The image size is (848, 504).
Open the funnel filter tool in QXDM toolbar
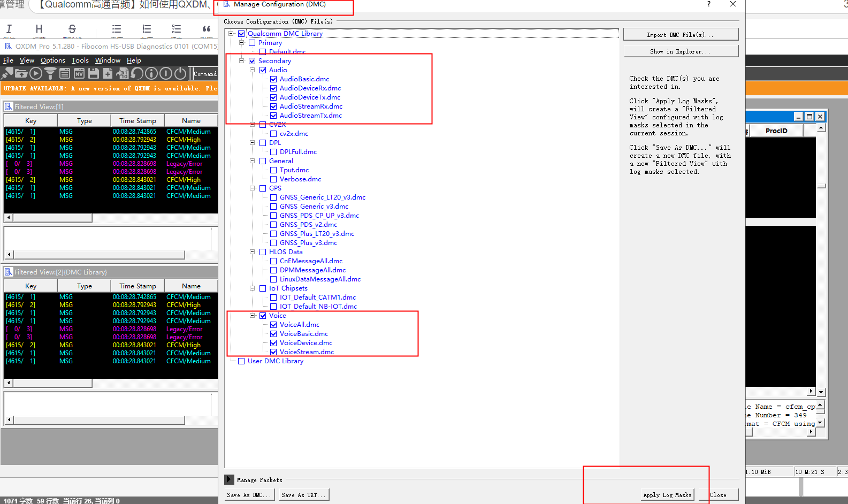50,73
